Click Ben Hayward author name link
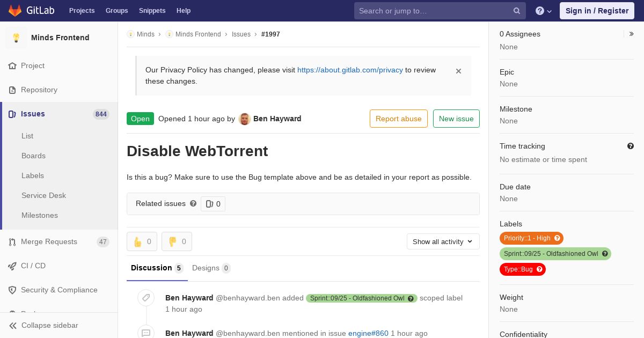Image resolution: width=644 pixels, height=338 pixels. pos(277,119)
